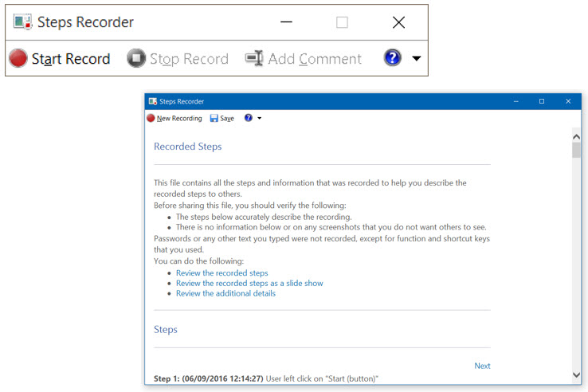Open 'Review the recorded steps' link
This screenshot has height=392, width=588.
click(x=222, y=272)
